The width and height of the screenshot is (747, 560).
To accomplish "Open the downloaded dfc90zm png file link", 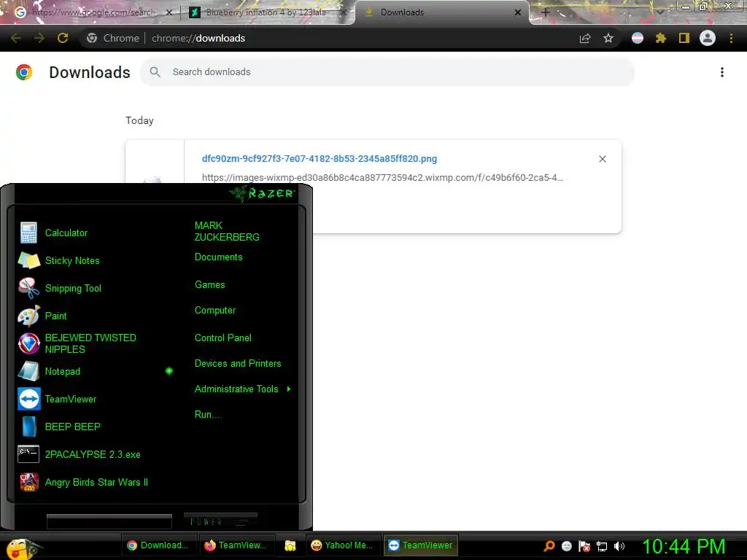I will [x=320, y=158].
